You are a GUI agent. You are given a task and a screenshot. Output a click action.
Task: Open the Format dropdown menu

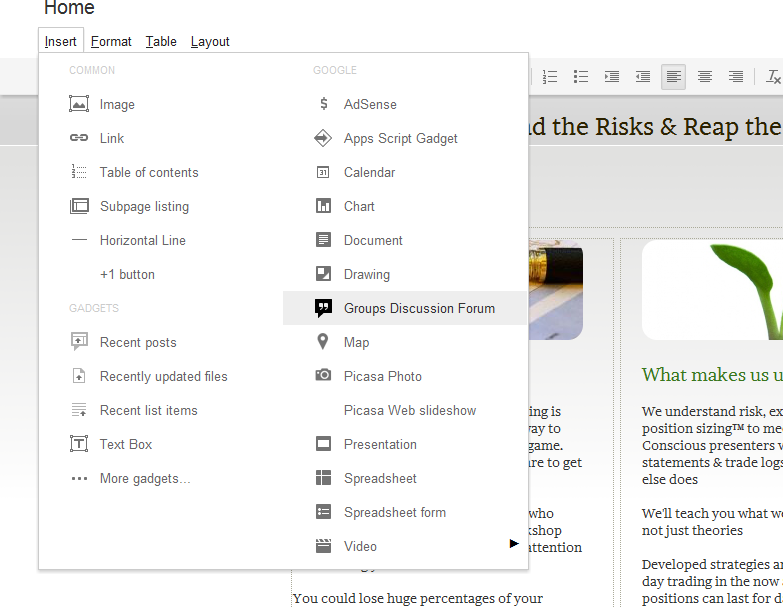tap(111, 41)
